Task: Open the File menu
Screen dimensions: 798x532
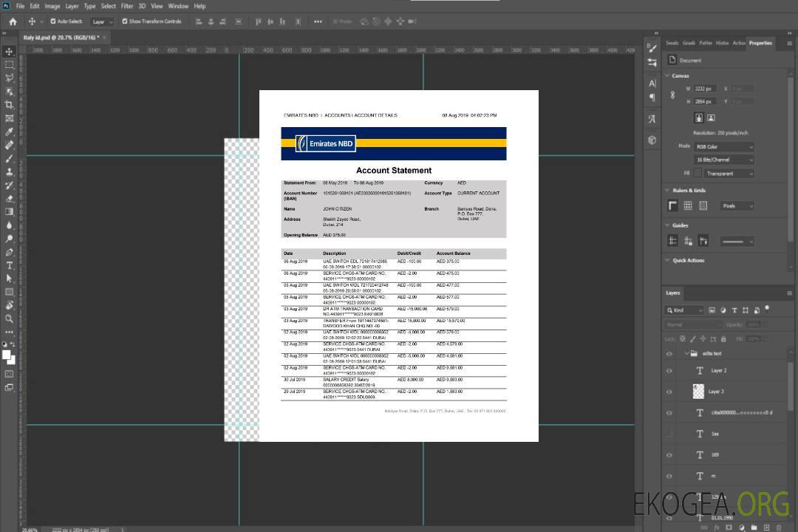Action: click(21, 6)
